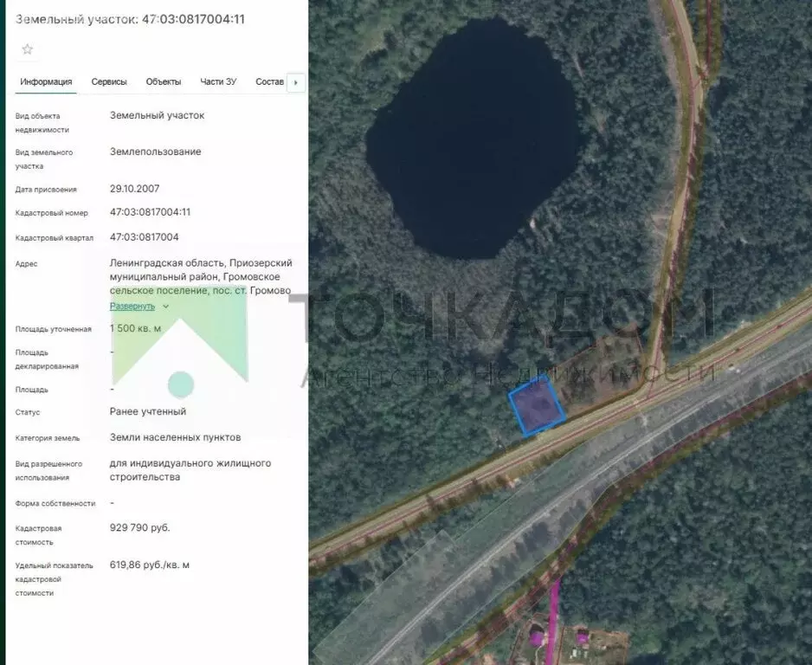
Task: Click the Кадастровая стоимость label
Action: pos(38,535)
